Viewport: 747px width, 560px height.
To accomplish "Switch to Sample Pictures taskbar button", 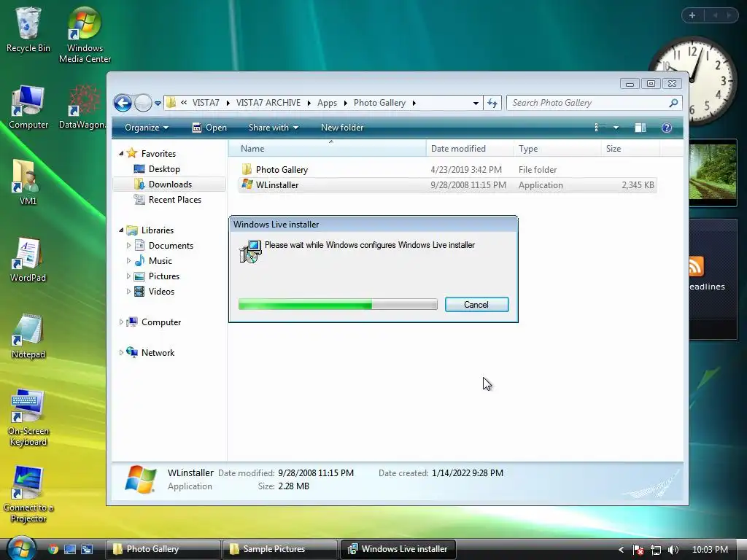I will coord(279,549).
